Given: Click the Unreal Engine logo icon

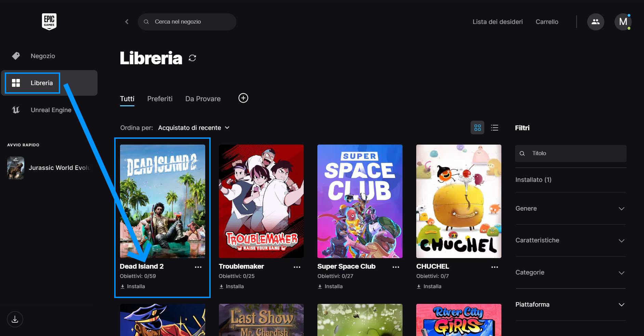Looking at the screenshot, I should coord(16,110).
